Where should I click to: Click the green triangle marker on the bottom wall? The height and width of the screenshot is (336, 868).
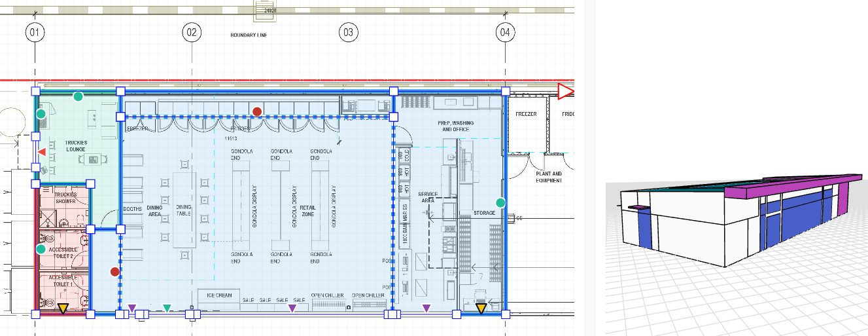click(167, 307)
